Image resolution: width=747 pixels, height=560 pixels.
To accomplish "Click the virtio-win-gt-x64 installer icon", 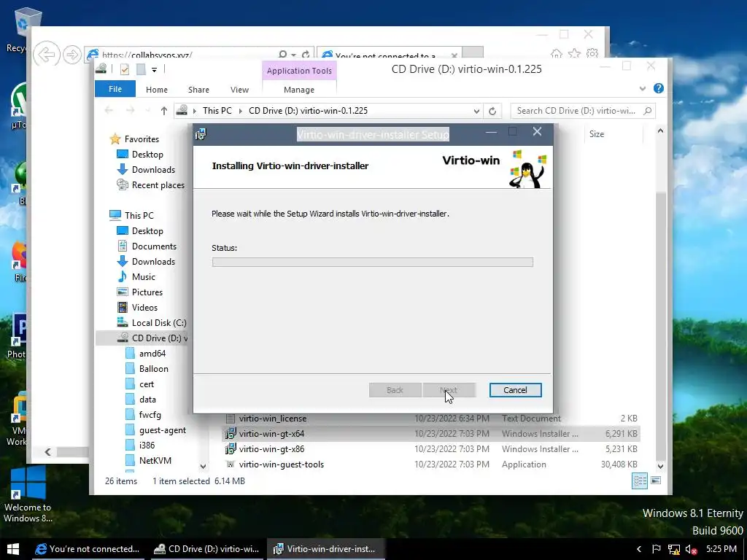I will (x=230, y=434).
